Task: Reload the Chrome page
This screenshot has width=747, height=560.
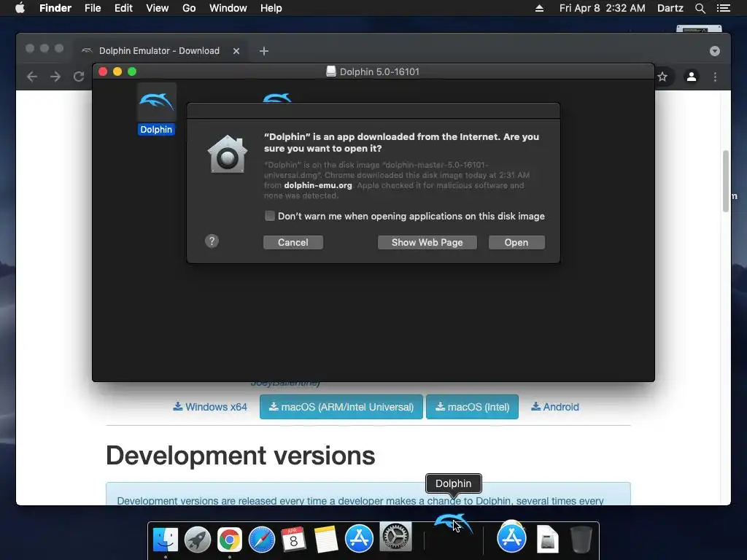Action: pyautogui.click(x=79, y=77)
